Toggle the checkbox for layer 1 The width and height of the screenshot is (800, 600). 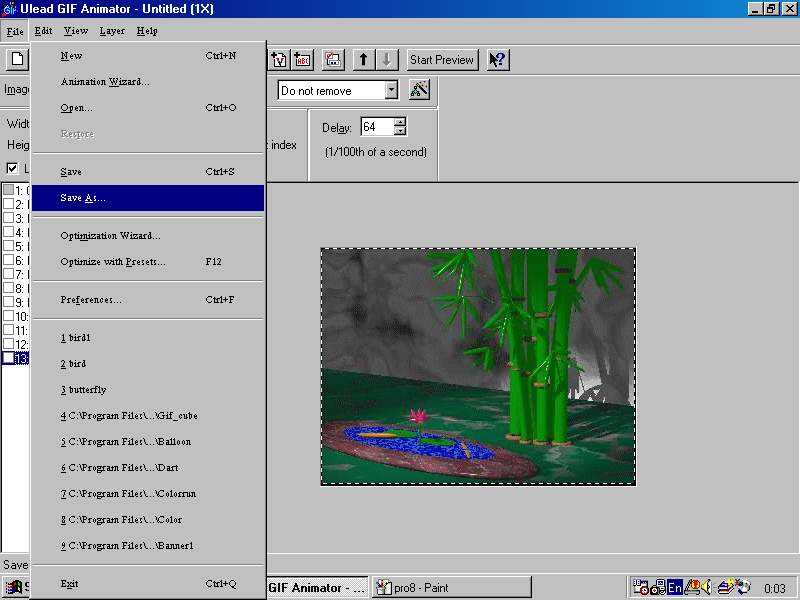tap(8, 190)
